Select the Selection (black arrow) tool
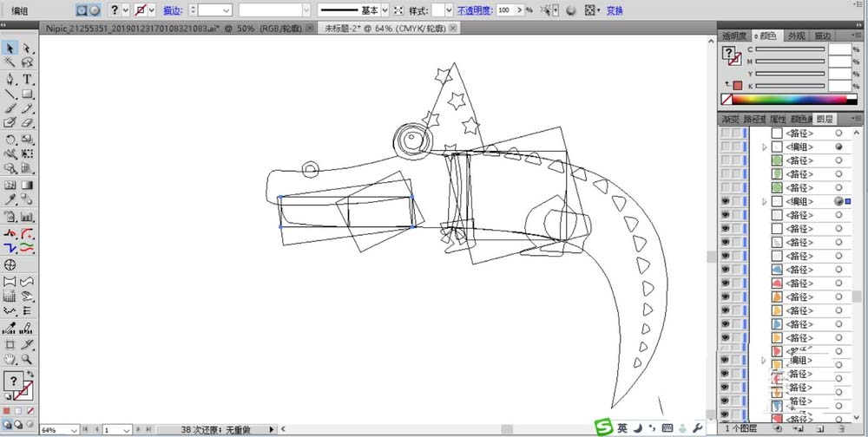Image resolution: width=868 pixels, height=437 pixels. tap(10, 49)
